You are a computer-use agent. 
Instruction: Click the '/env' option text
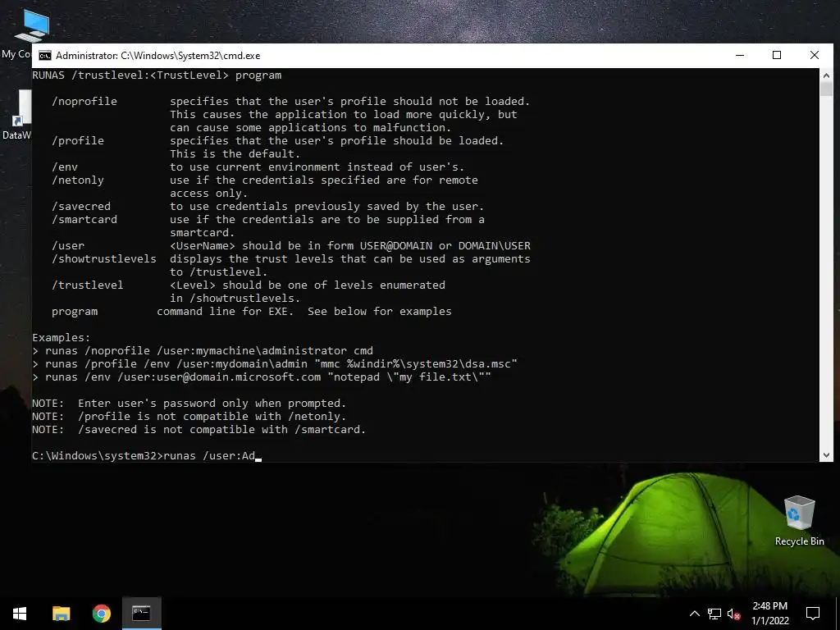click(x=65, y=167)
